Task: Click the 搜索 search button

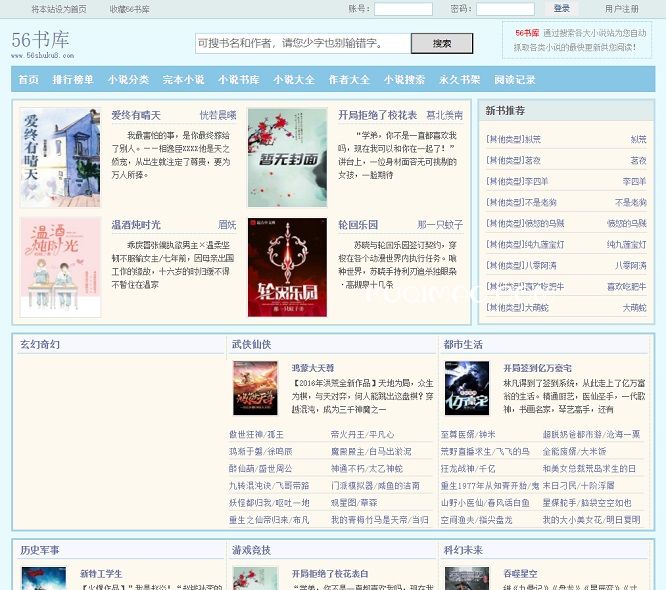Action: [442, 43]
